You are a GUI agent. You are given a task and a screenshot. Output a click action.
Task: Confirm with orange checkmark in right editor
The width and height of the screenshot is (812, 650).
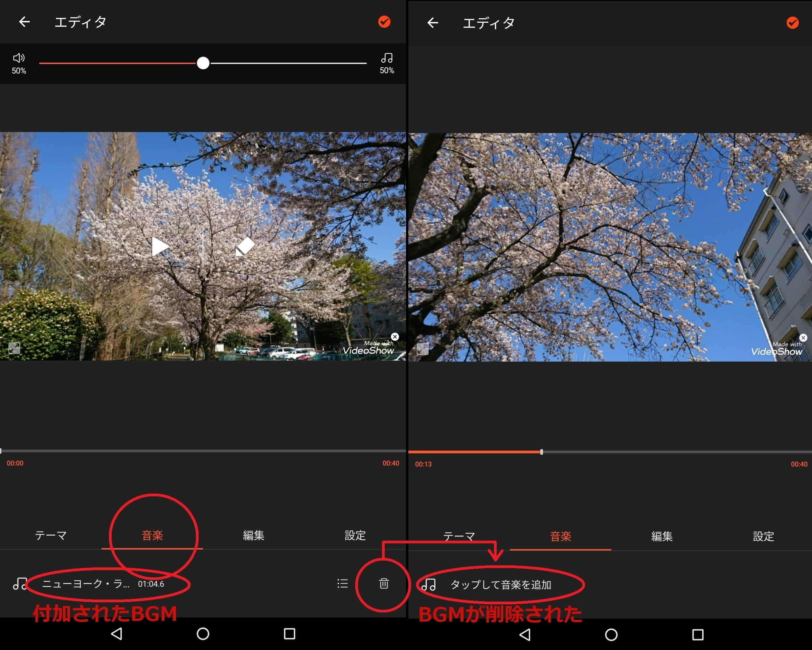[x=792, y=23]
